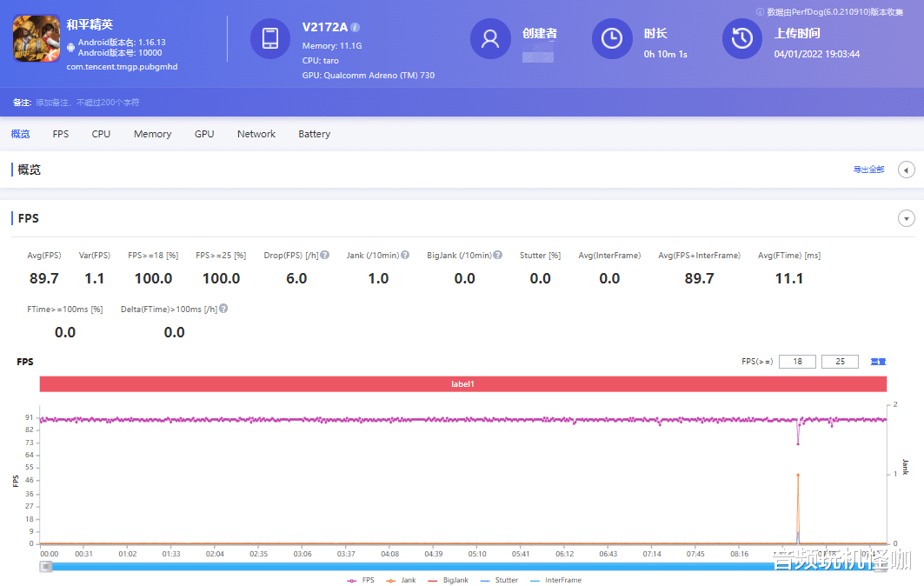
Task: Click the 导出全部 export link
Action: 869,170
